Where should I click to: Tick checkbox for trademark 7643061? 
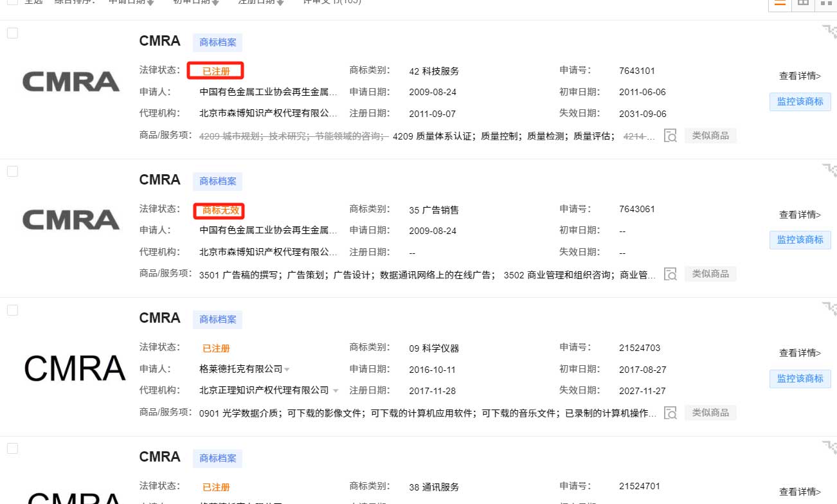coord(12,172)
